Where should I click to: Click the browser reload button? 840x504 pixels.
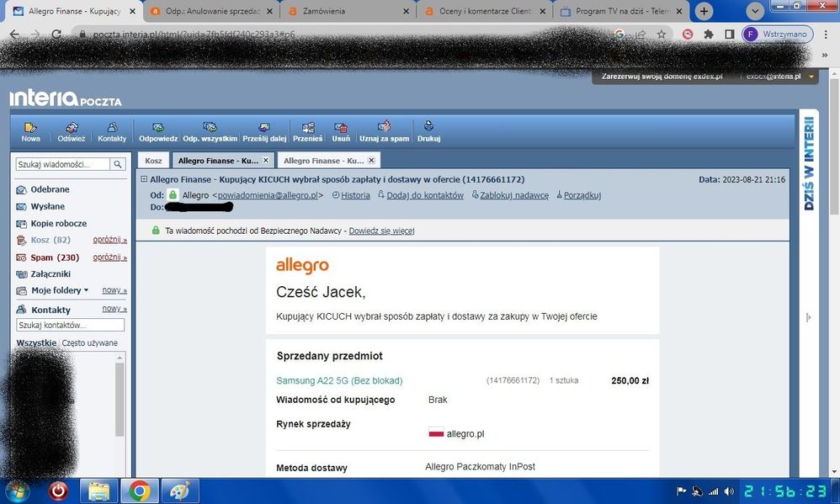click(x=56, y=34)
